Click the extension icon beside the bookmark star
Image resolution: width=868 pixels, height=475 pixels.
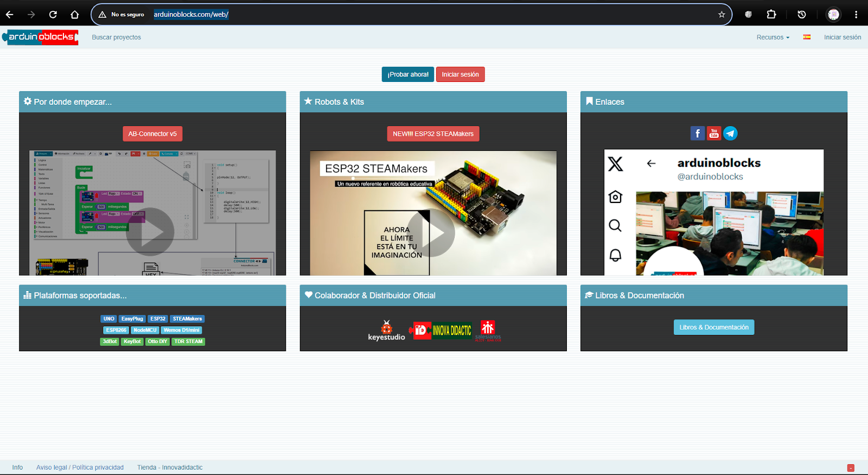pos(748,15)
